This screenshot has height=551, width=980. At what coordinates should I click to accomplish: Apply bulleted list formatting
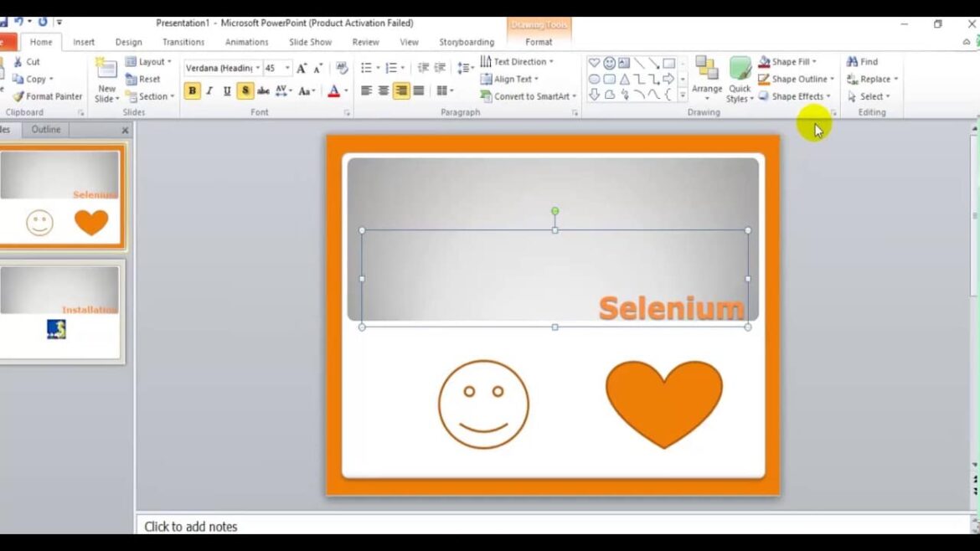366,68
